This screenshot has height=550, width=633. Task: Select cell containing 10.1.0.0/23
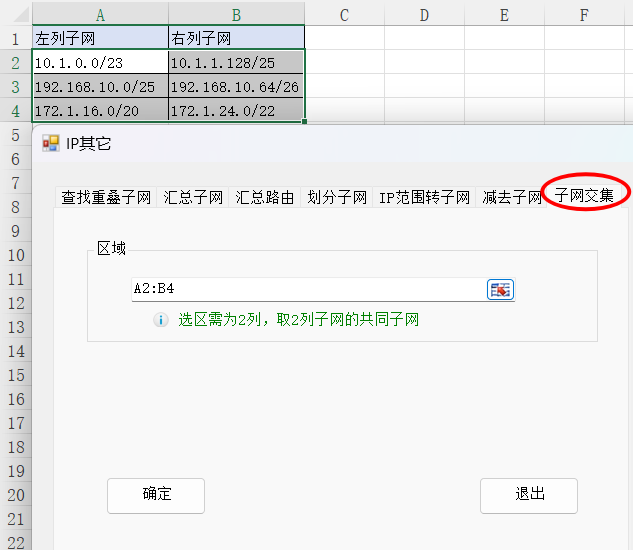pos(100,62)
